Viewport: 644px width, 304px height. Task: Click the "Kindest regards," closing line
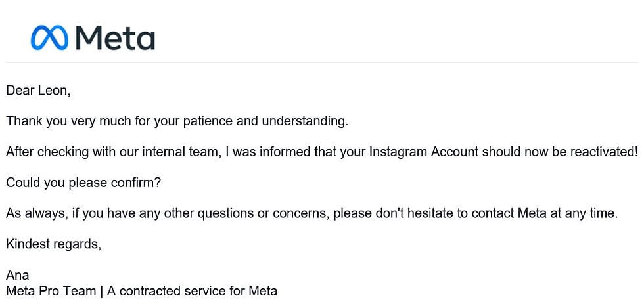pyautogui.click(x=54, y=244)
